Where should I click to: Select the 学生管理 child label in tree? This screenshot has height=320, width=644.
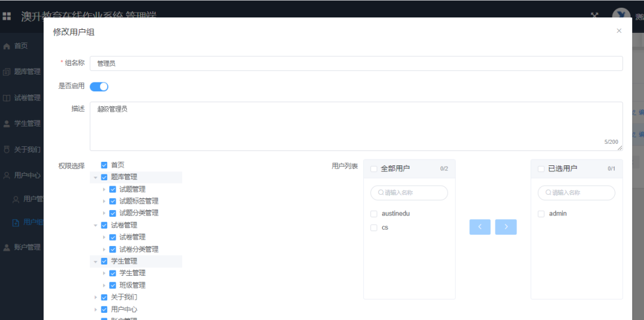tap(132, 273)
